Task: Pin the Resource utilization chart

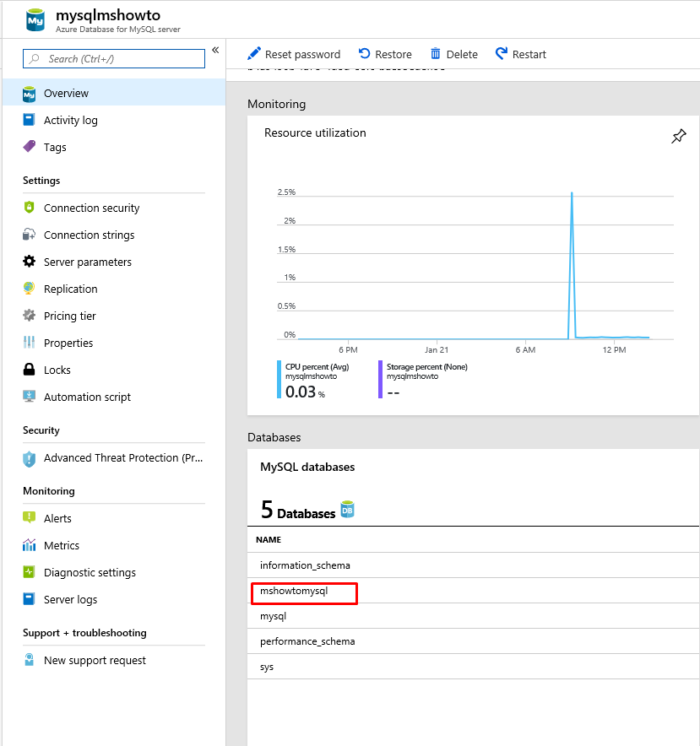Action: pyautogui.click(x=679, y=136)
